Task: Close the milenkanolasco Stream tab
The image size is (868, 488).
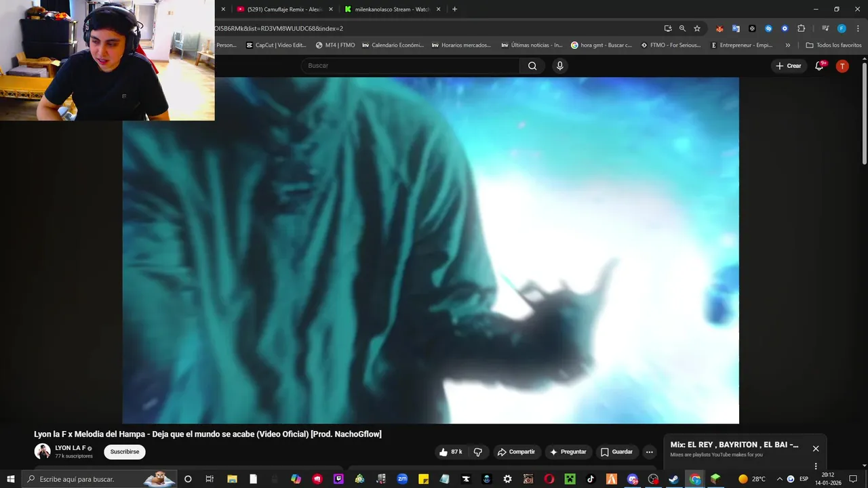Action: (x=438, y=9)
